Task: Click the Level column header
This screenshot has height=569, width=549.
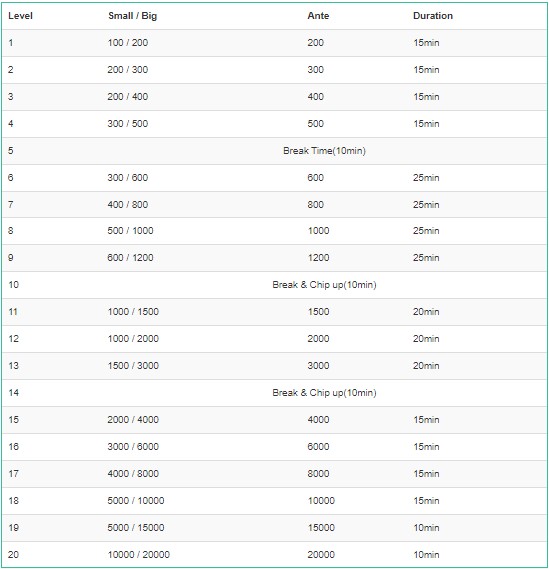Action: [x=20, y=16]
